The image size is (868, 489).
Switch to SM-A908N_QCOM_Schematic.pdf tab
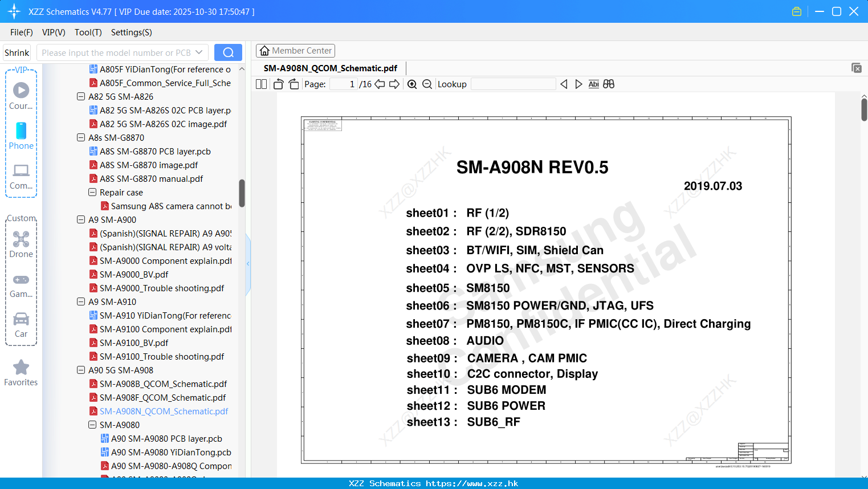(x=331, y=68)
